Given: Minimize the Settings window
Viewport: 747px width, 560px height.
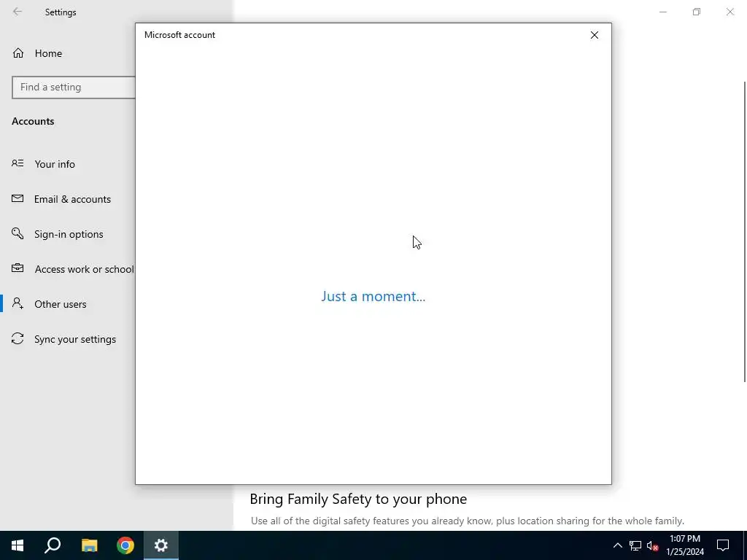Looking at the screenshot, I should point(663,12).
